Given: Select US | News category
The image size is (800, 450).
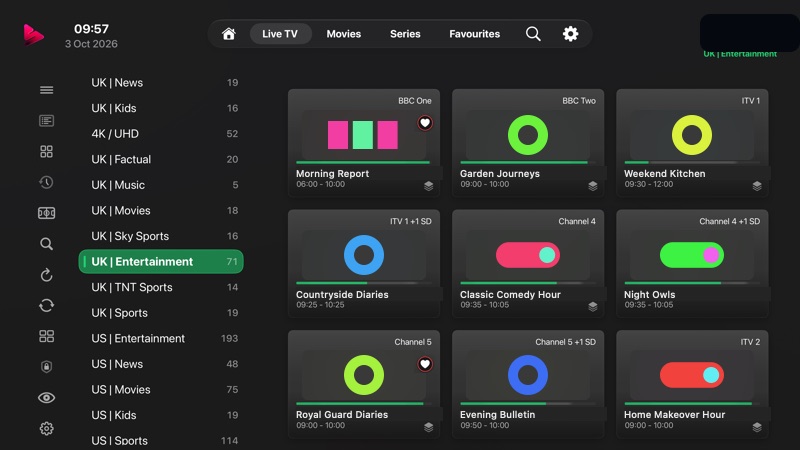Looking at the screenshot, I should [161, 364].
